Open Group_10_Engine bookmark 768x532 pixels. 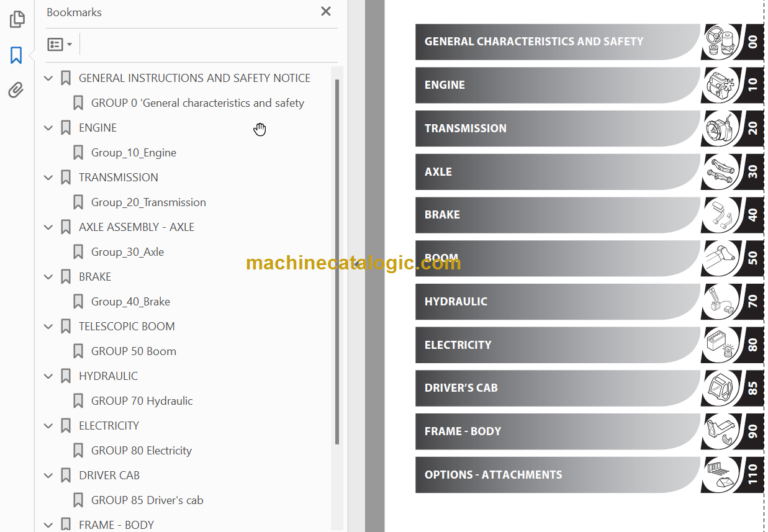(x=133, y=153)
